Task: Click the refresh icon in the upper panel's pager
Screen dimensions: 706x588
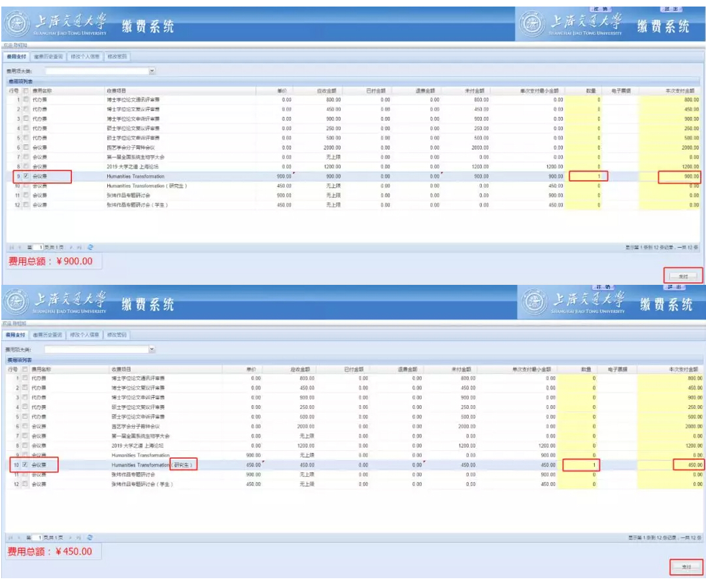Action: click(x=90, y=247)
